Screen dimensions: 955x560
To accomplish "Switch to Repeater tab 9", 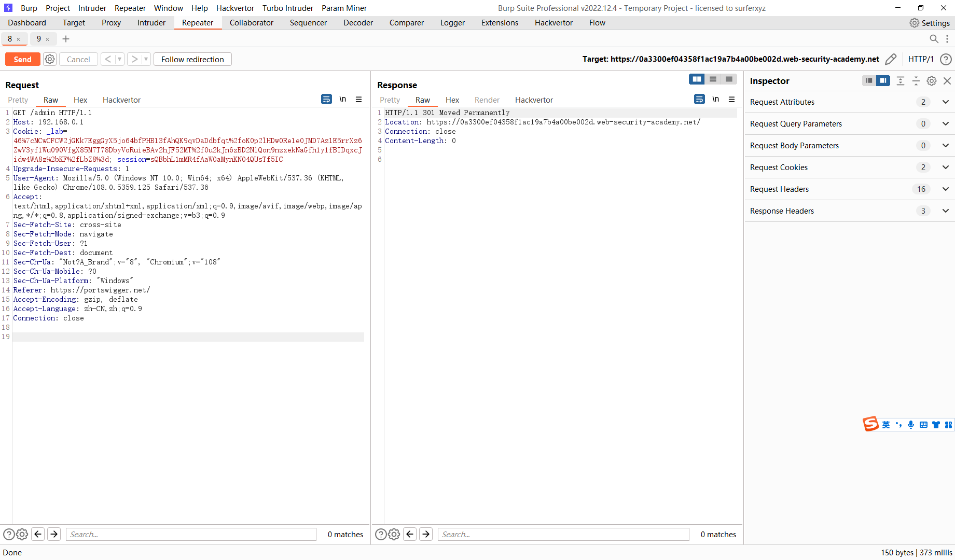I will pos(39,39).
